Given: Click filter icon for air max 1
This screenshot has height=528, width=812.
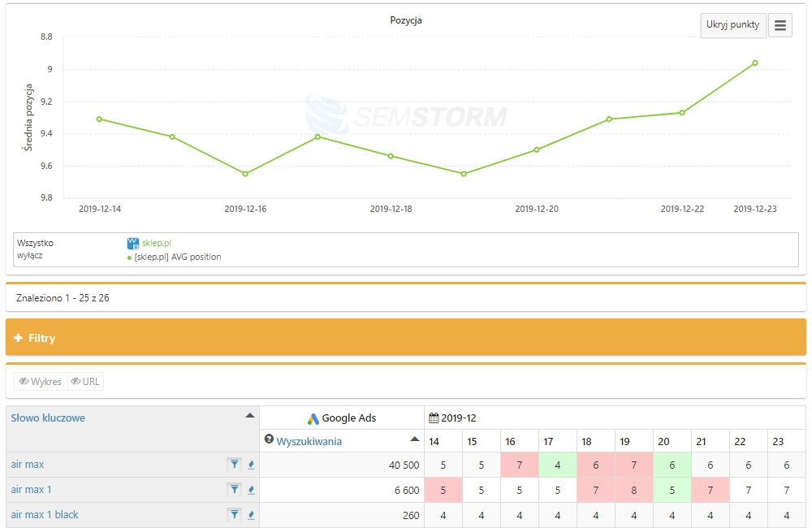Looking at the screenshot, I should click(x=234, y=490).
